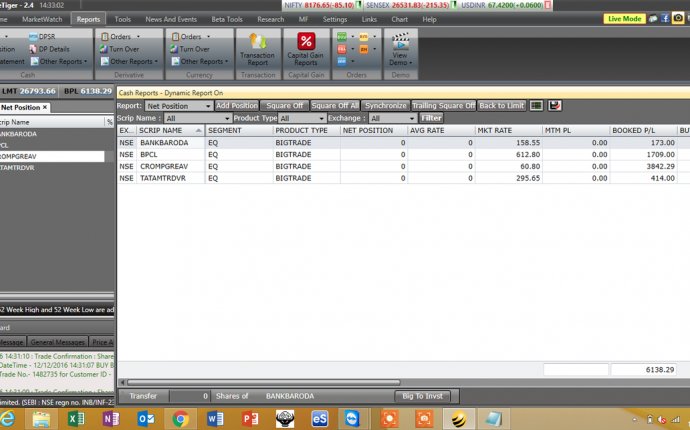Expand Other Reports in the Currency group

[x=199, y=61]
